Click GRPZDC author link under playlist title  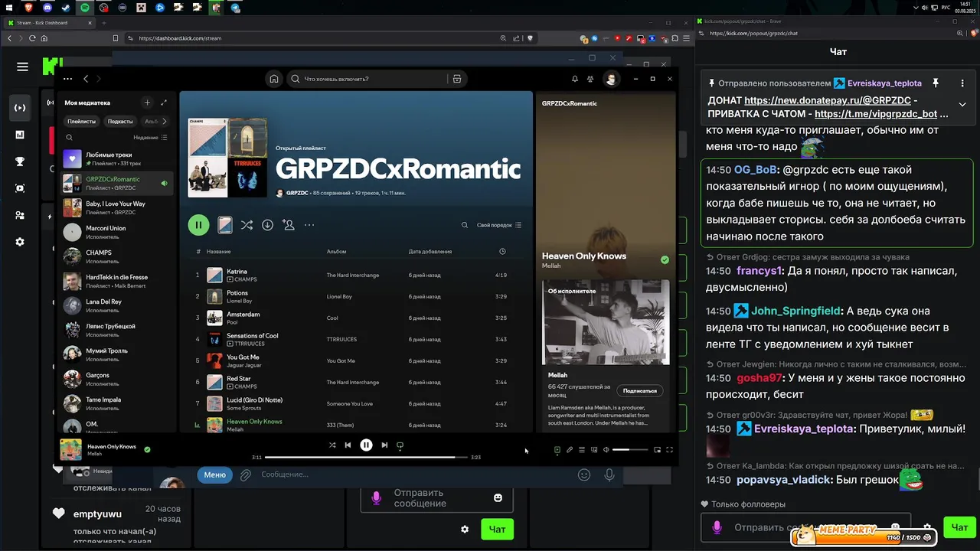click(297, 193)
